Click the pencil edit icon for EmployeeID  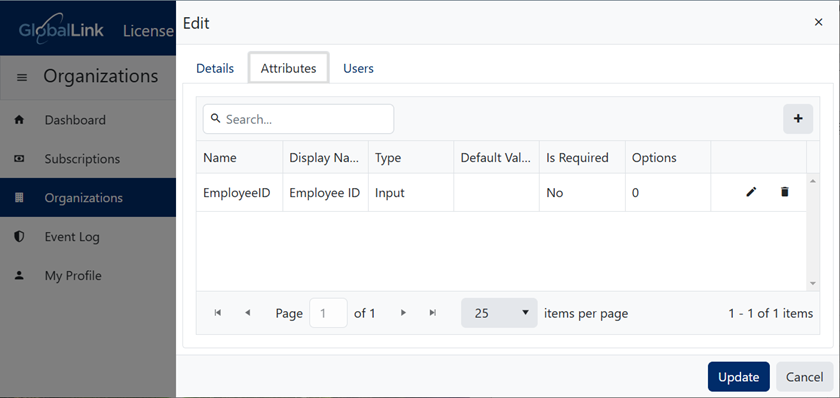(x=751, y=192)
